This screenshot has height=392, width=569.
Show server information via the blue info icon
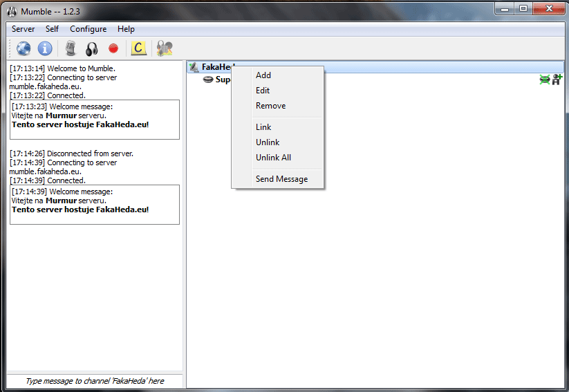tap(45, 48)
